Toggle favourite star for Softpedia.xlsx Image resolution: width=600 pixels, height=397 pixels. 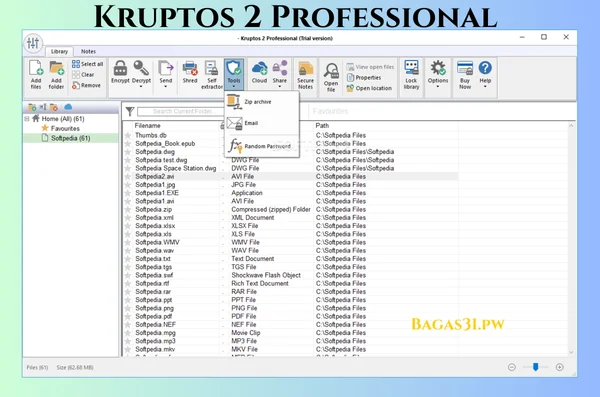127,226
